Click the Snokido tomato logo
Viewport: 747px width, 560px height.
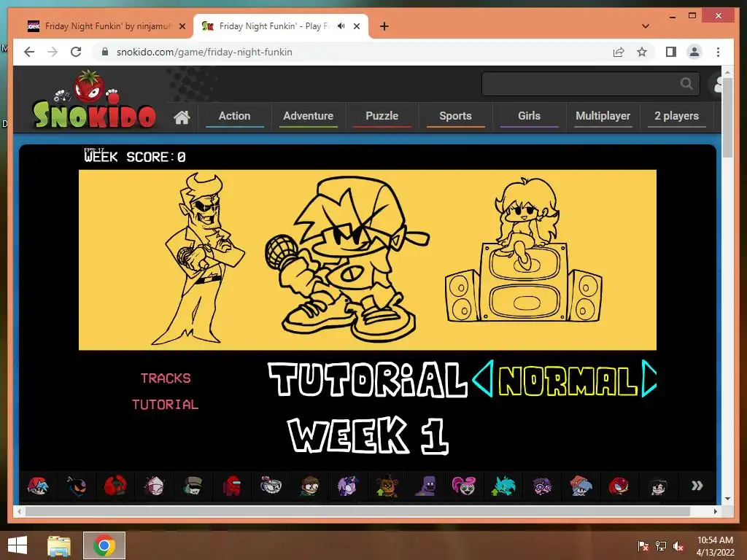pos(93,100)
